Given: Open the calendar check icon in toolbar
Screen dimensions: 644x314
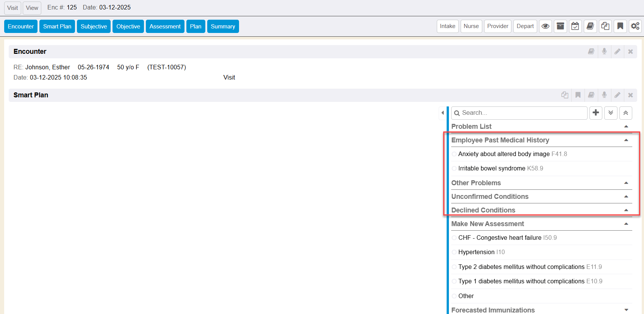Looking at the screenshot, I should tap(575, 27).
